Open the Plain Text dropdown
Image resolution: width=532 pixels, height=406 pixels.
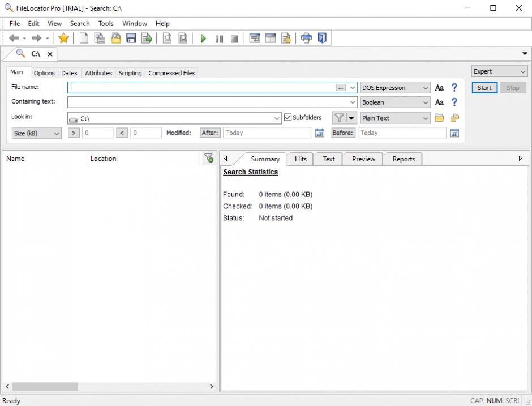tap(395, 118)
